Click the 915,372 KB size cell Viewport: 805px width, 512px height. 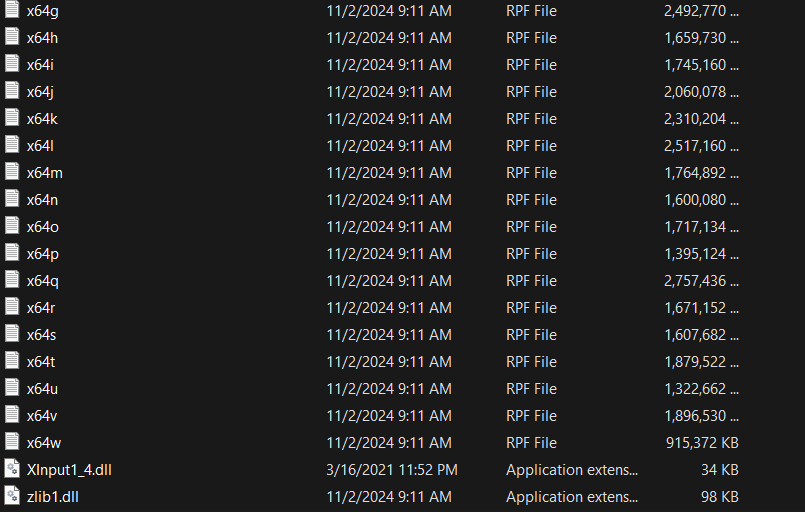(701, 443)
